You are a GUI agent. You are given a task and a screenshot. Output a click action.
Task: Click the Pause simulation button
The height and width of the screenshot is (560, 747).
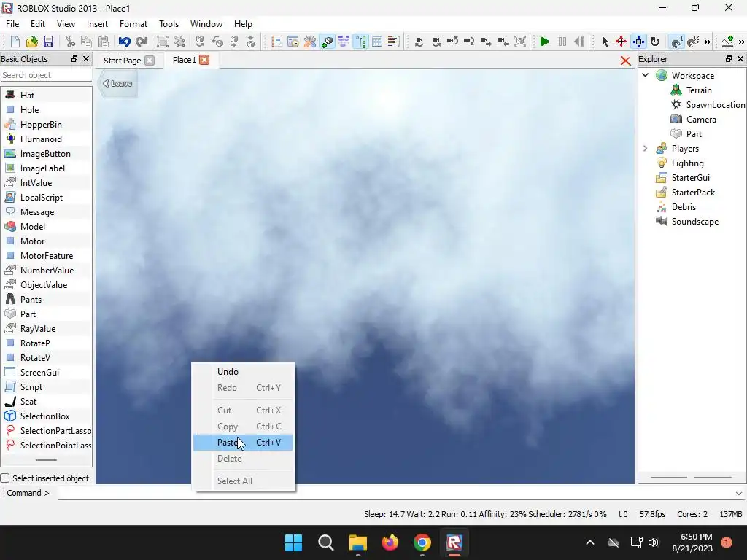coord(562,42)
